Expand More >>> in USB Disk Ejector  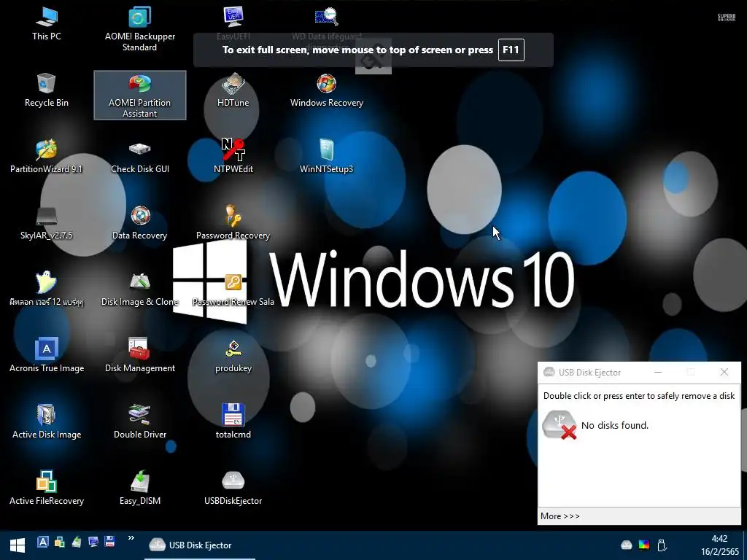560,516
